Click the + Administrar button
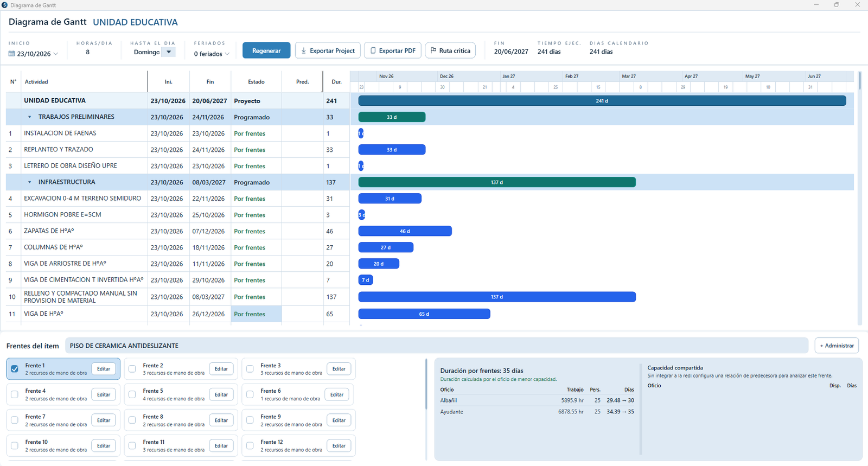The image size is (868, 466). [x=837, y=346]
